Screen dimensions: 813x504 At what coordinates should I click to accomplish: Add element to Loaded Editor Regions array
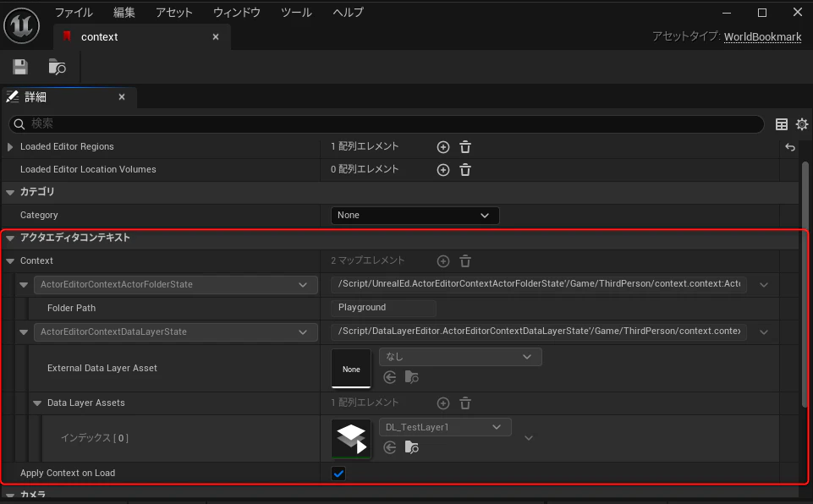pyautogui.click(x=443, y=147)
